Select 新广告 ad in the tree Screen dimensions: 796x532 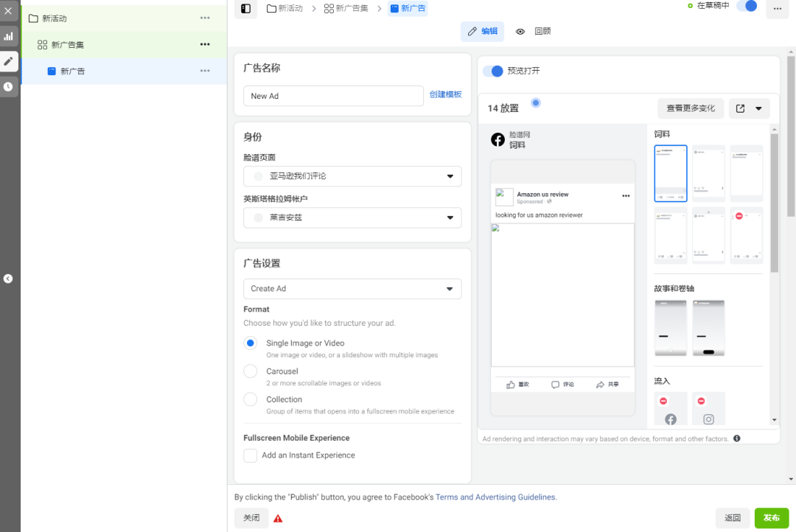(123, 71)
